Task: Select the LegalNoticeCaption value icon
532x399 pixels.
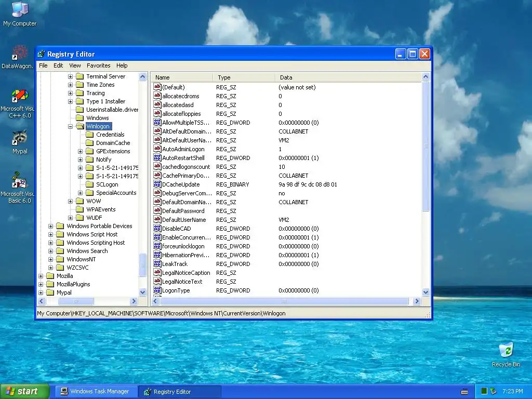Action: 157,272
